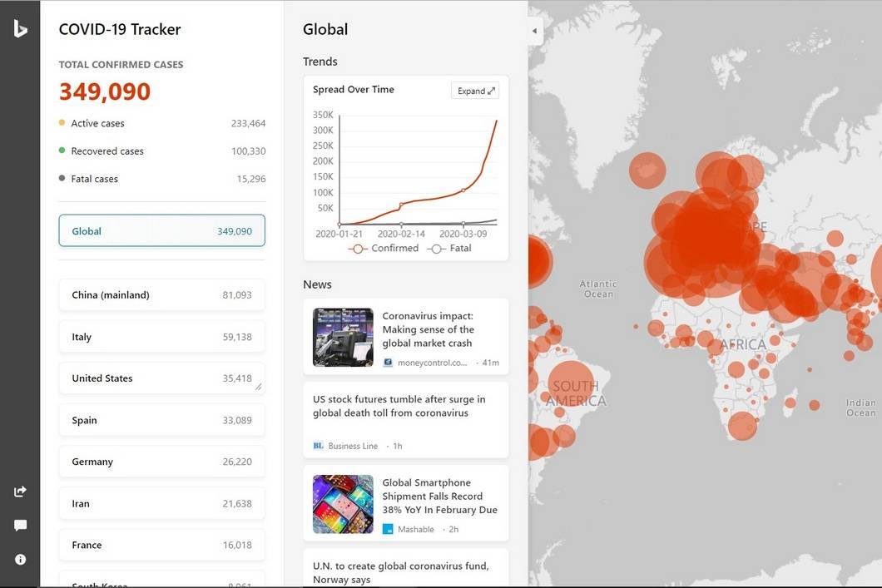Click the Mashable source icon

pos(388,529)
